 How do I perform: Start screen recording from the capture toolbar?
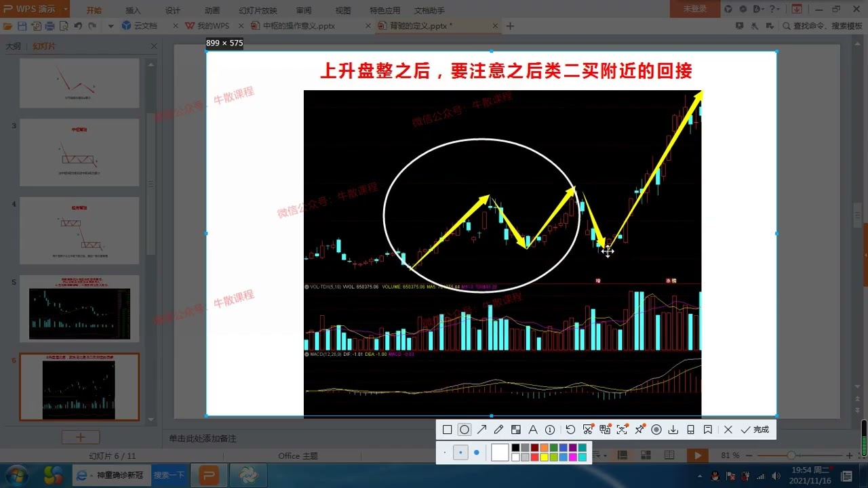tap(656, 430)
